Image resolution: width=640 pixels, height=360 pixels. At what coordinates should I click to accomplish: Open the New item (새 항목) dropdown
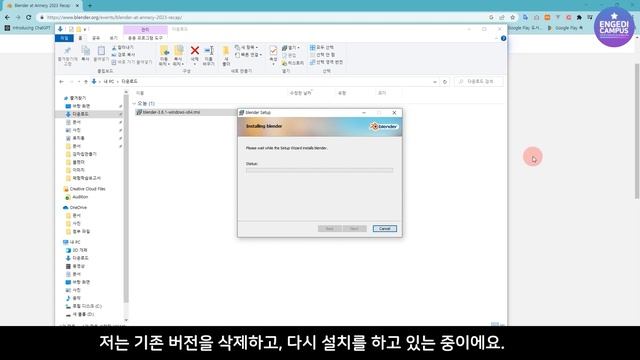246,47
